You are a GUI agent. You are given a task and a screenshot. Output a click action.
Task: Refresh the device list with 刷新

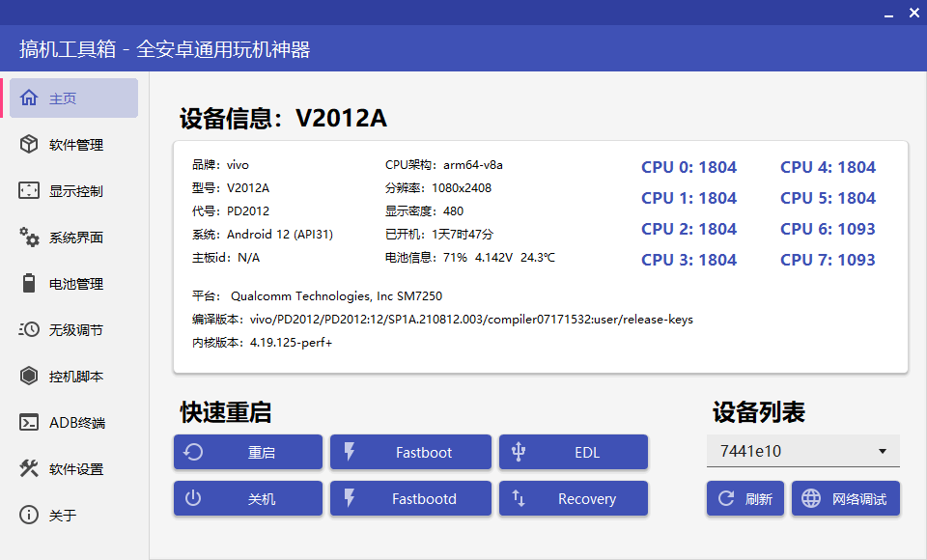744,498
